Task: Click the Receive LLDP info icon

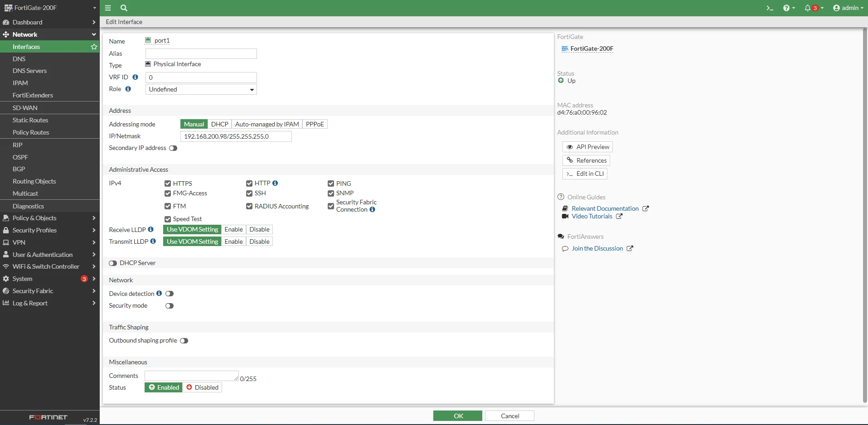Action: pos(150,229)
